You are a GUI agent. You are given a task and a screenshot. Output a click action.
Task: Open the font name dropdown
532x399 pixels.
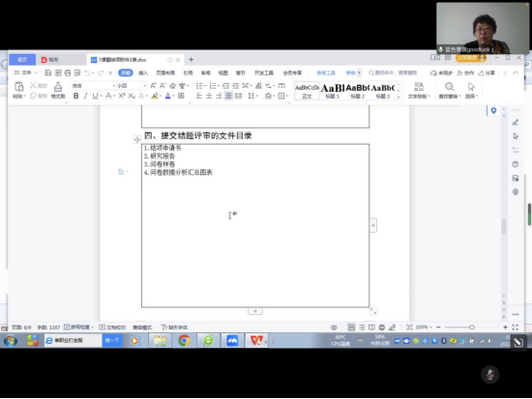(94, 86)
